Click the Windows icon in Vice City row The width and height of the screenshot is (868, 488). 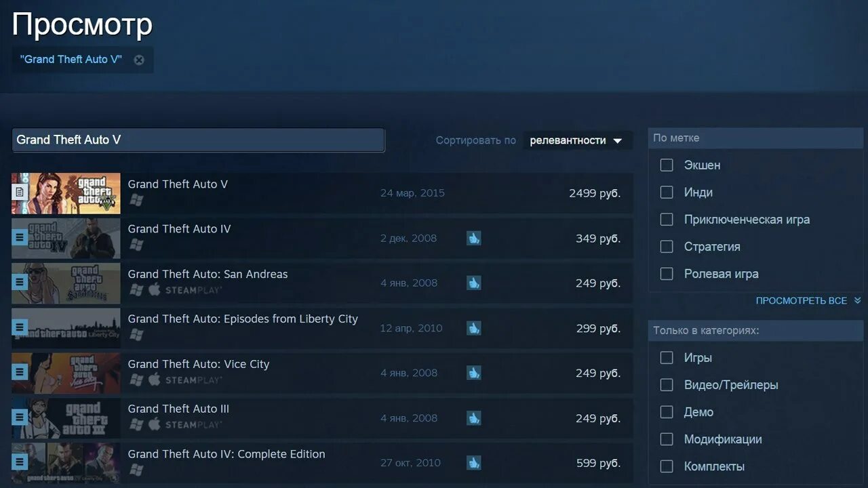(136, 380)
